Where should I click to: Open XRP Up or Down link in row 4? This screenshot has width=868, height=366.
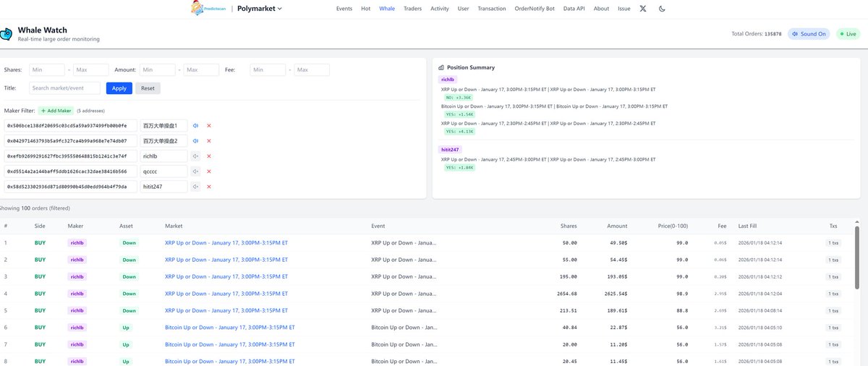coord(226,293)
